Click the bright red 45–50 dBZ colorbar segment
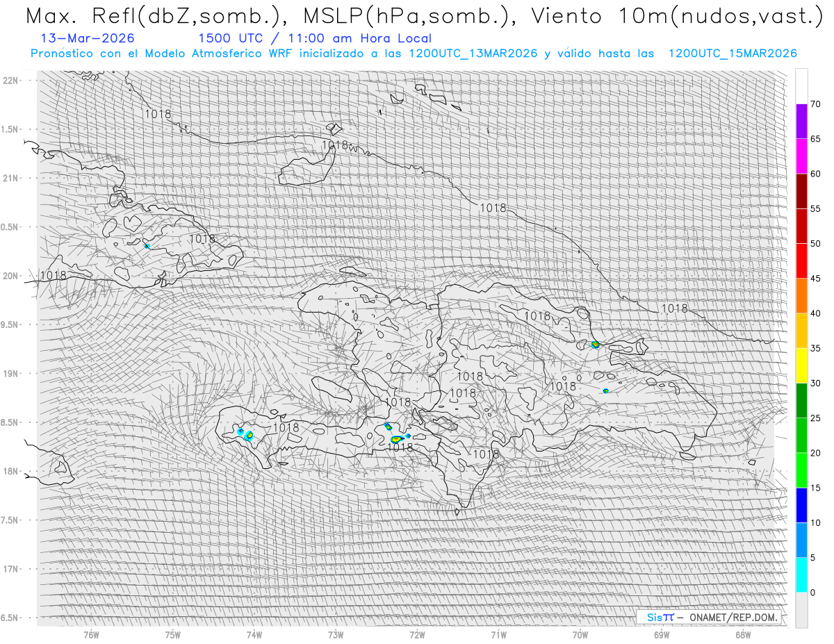The width and height of the screenshot is (834, 644). click(801, 261)
